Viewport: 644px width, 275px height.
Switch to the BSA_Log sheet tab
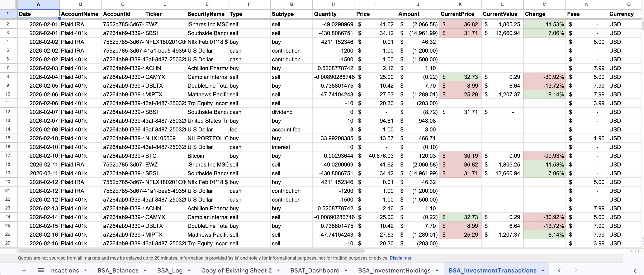(x=170, y=270)
